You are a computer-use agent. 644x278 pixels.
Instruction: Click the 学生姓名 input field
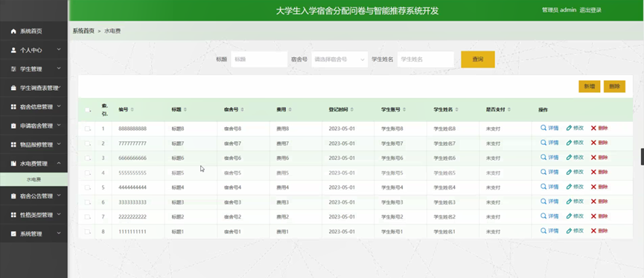pyautogui.click(x=426, y=59)
